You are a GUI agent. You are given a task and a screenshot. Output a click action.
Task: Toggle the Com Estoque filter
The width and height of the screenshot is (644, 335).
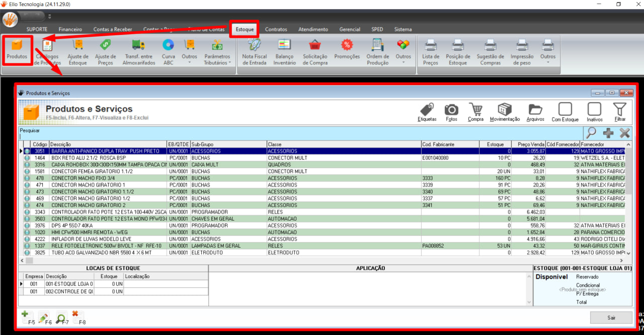(x=565, y=112)
